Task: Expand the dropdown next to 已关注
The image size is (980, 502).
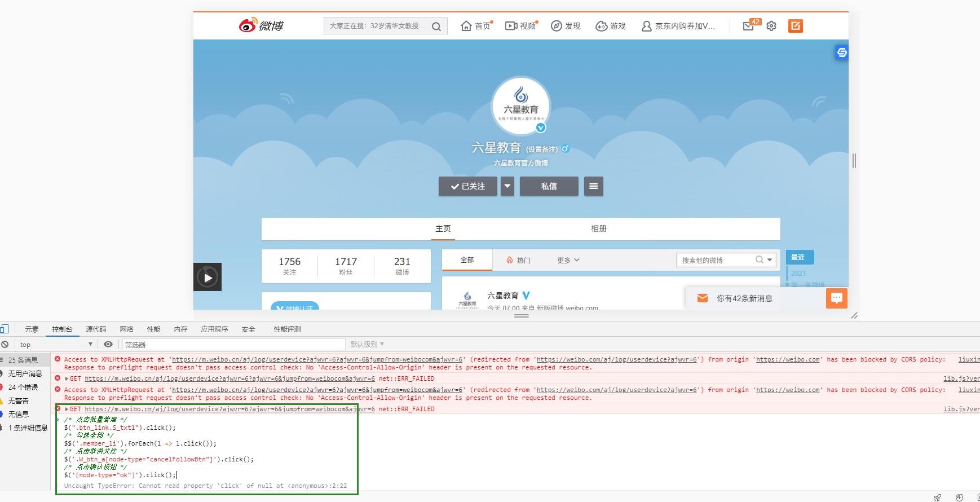Action: [507, 186]
